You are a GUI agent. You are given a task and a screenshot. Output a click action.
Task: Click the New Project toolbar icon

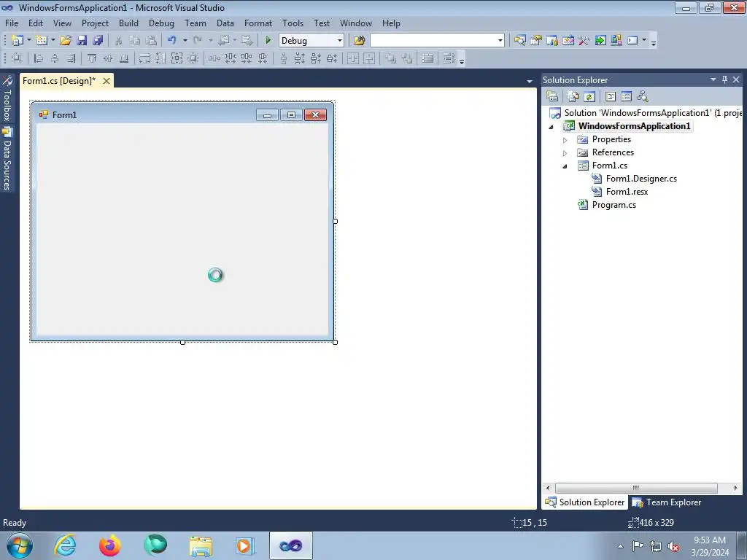pyautogui.click(x=18, y=41)
